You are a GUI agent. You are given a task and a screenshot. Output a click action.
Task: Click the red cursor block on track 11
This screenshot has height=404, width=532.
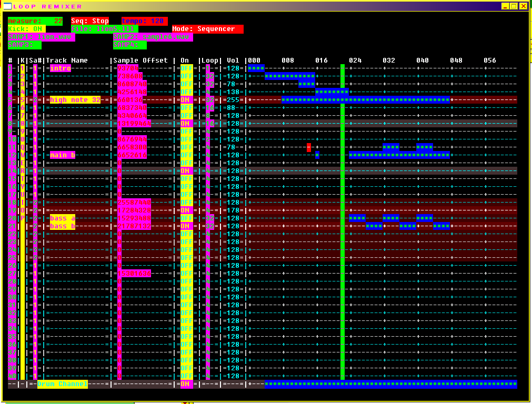(x=309, y=147)
